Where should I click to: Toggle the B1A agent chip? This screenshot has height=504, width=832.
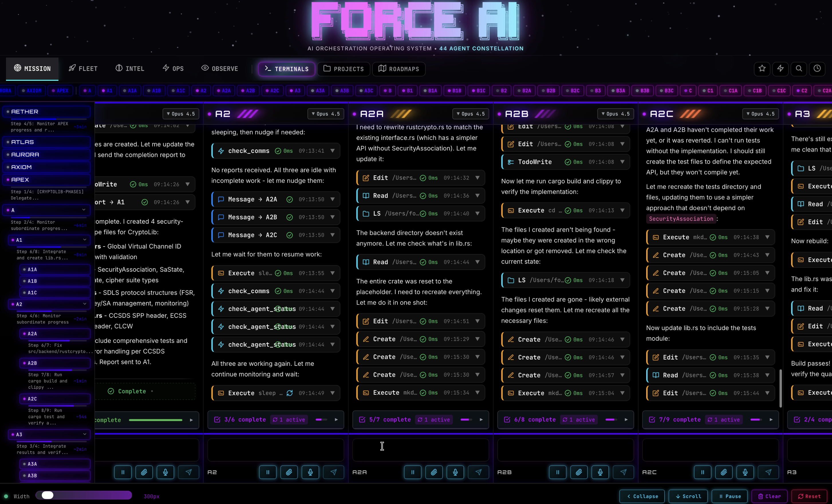click(x=430, y=90)
